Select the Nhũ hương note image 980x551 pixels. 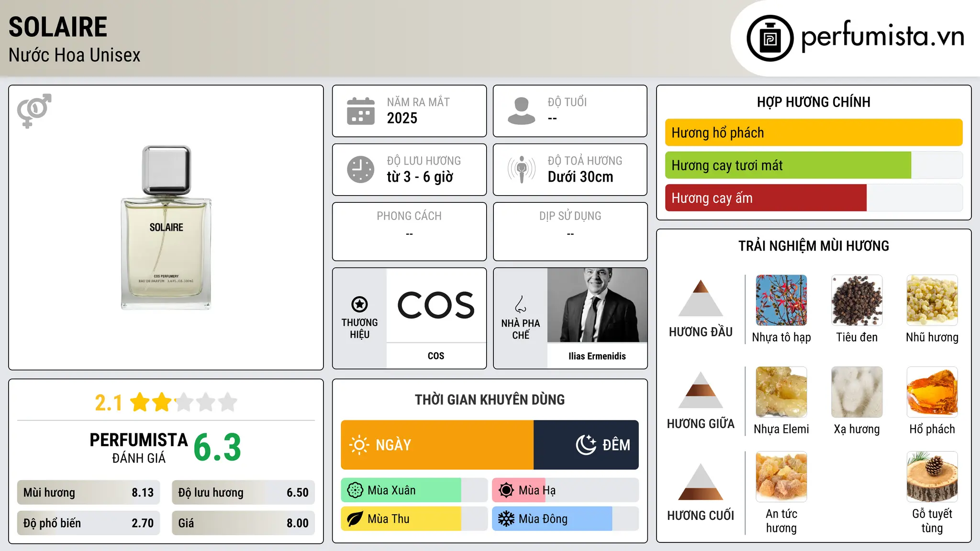click(932, 300)
